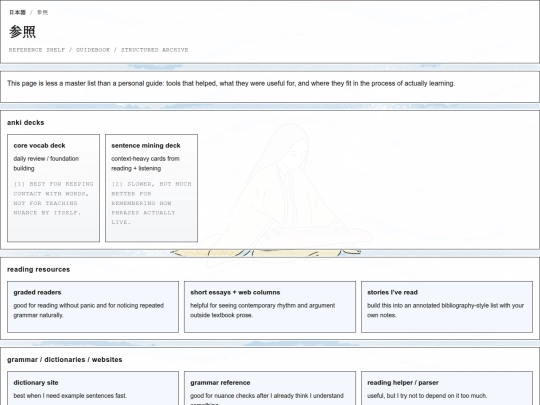540x405 pixels.
Task: Click 'good for nuance checks' description
Action: pyautogui.click(x=267, y=399)
